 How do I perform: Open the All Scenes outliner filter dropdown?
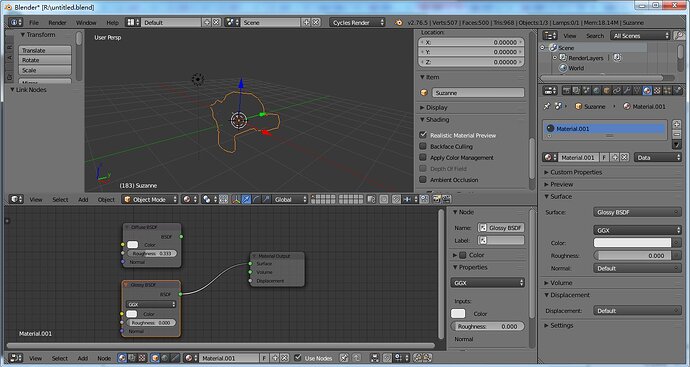(x=640, y=36)
